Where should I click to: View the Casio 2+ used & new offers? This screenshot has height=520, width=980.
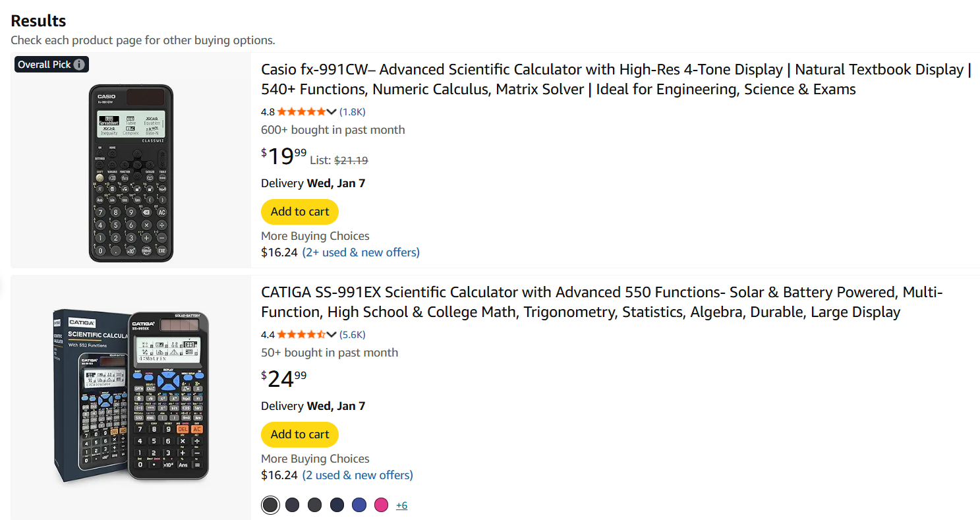point(360,252)
